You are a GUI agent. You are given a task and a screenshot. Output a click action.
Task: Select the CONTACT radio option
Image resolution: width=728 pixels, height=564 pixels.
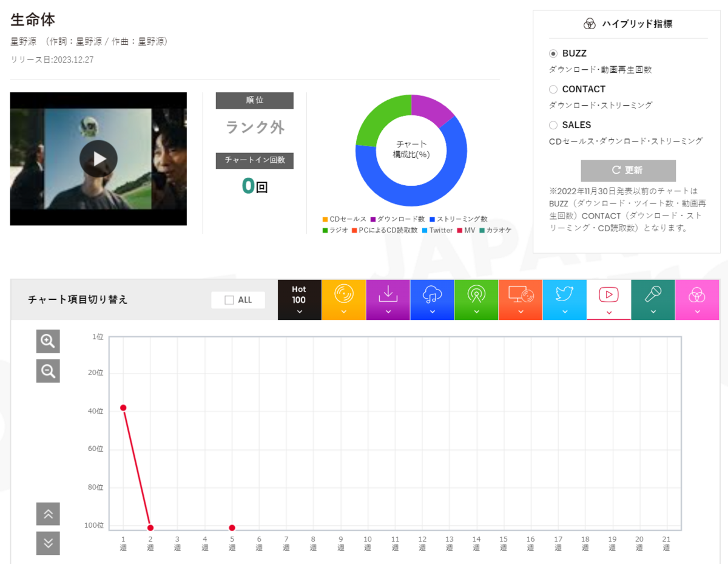[x=553, y=89]
